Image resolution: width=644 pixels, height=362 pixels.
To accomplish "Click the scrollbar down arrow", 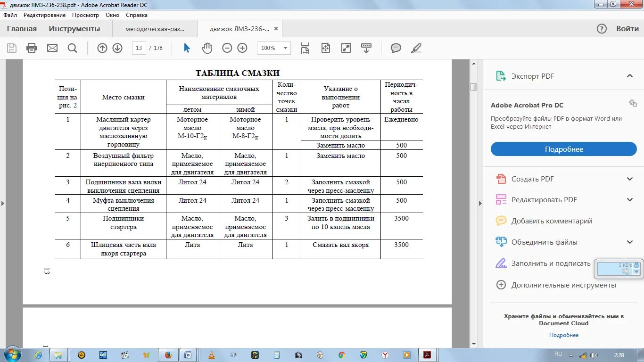I will pyautogui.click(x=473, y=345).
